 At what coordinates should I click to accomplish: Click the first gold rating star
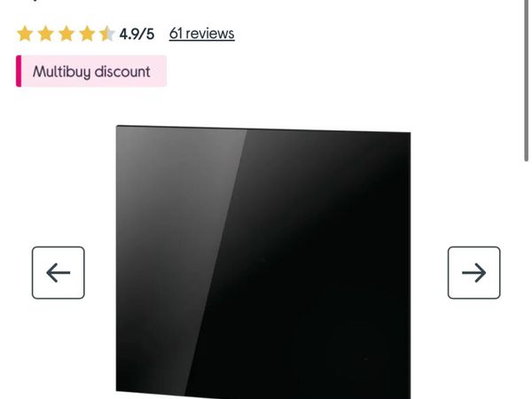point(25,34)
